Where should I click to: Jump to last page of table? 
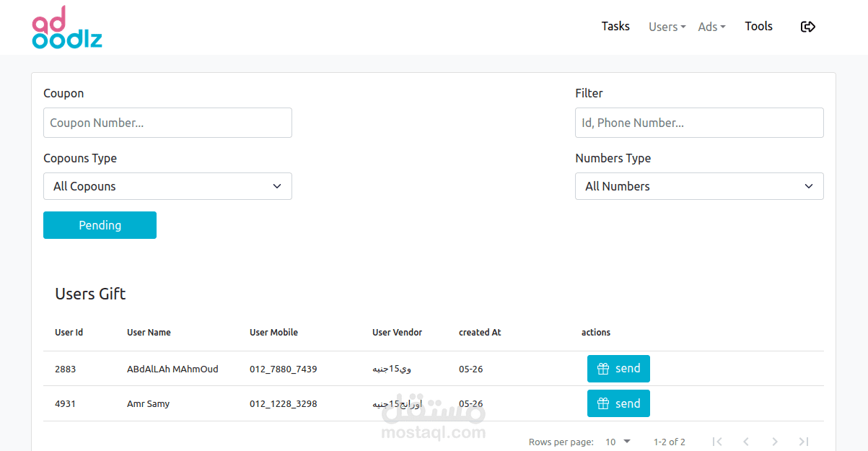(x=804, y=442)
